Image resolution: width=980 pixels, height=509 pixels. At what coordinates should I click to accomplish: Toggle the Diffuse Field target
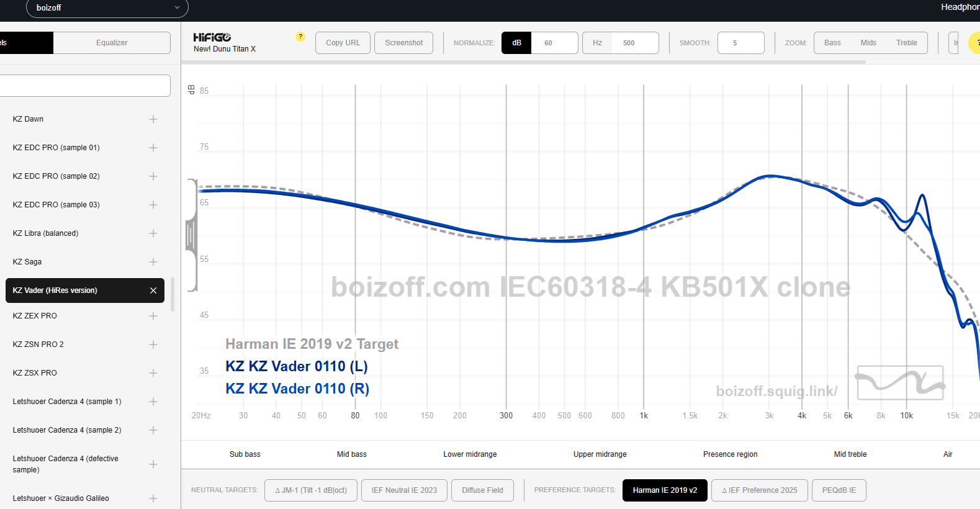(x=483, y=490)
